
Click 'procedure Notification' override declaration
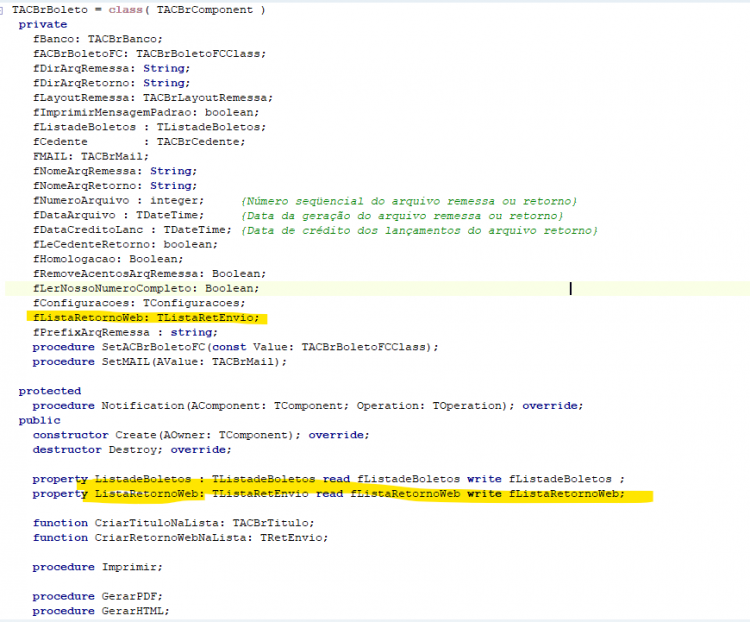click(308, 406)
